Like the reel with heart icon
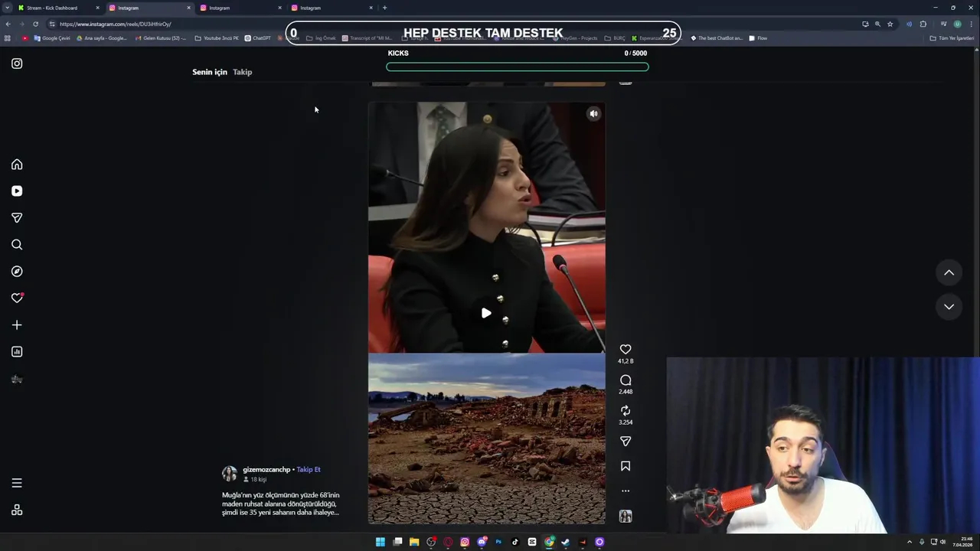980x551 pixels. click(626, 349)
